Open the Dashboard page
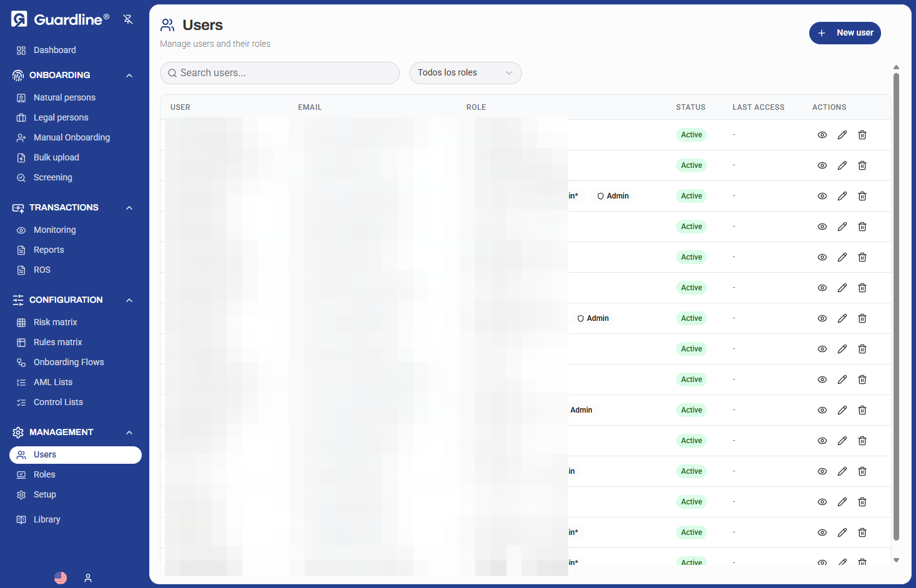The height and width of the screenshot is (588, 916). (x=54, y=50)
